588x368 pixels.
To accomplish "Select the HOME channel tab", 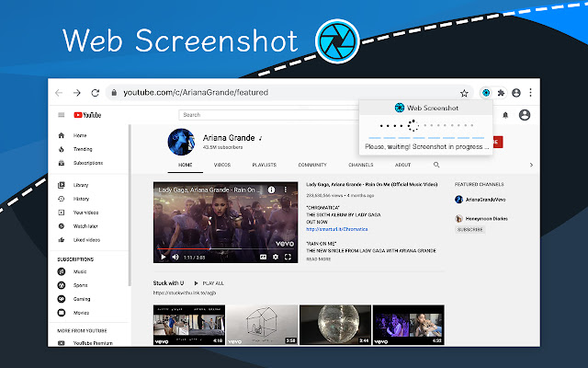I will coord(186,165).
